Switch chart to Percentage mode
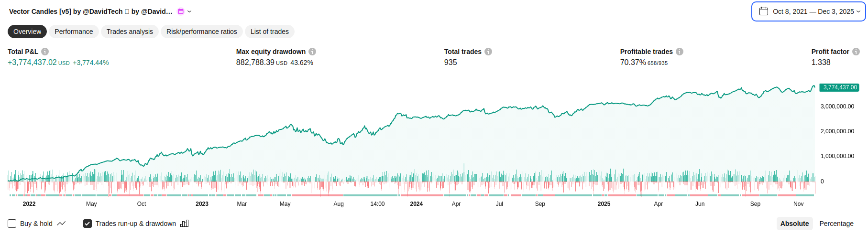This screenshot has width=868, height=235. (836, 224)
